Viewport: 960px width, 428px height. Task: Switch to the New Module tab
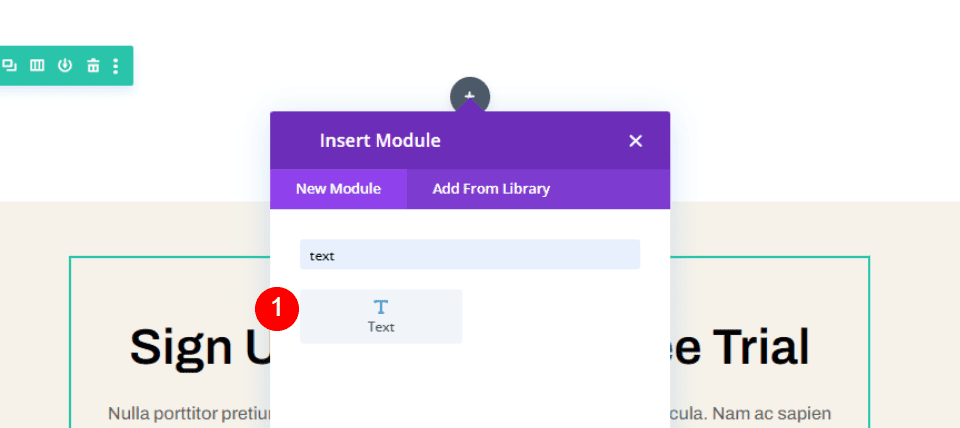click(338, 189)
